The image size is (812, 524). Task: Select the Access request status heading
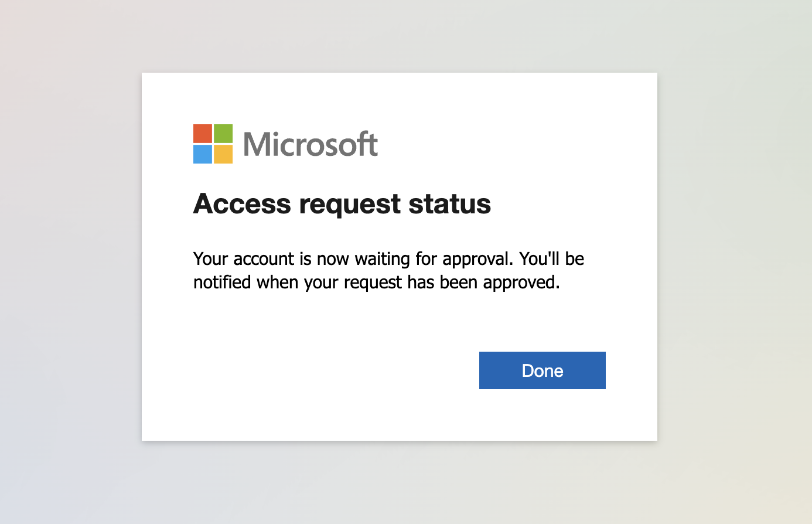(x=342, y=204)
